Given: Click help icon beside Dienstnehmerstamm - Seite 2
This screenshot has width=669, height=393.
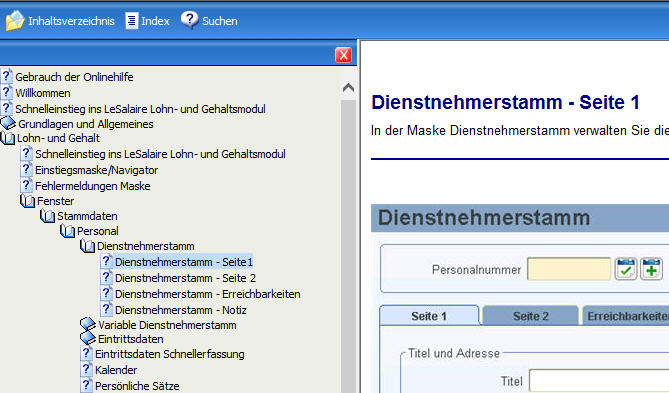Looking at the screenshot, I should (x=106, y=277).
